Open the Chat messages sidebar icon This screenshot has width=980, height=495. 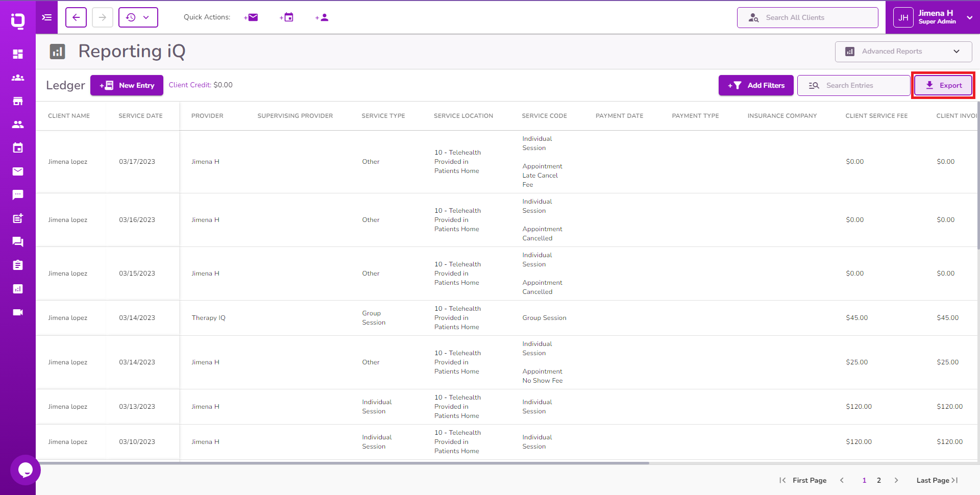click(x=18, y=194)
